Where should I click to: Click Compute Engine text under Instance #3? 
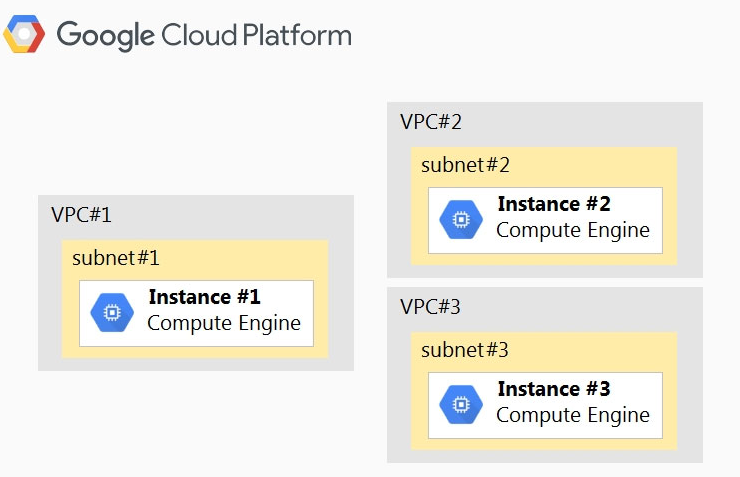pos(573,416)
